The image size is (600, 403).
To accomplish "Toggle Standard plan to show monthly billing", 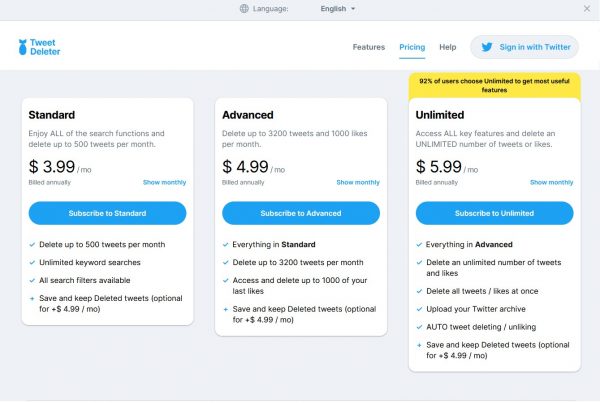I will tap(164, 183).
